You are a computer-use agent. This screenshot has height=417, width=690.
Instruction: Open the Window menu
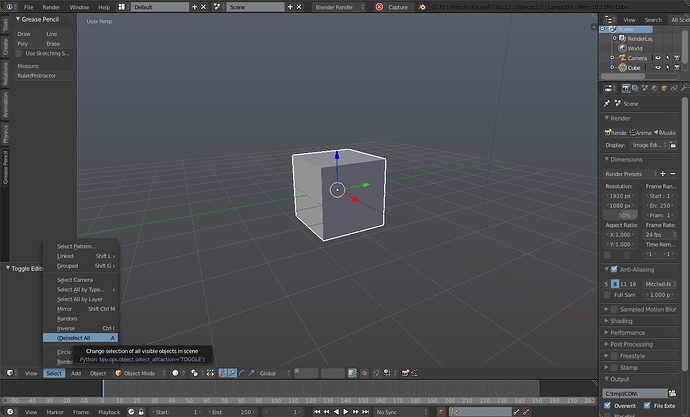pyautogui.click(x=79, y=7)
